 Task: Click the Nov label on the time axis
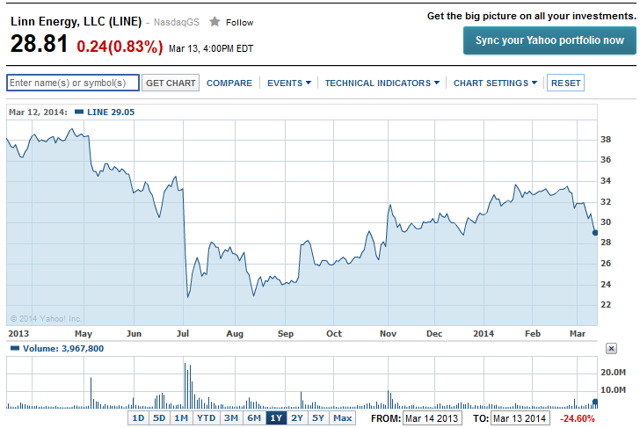388,334
